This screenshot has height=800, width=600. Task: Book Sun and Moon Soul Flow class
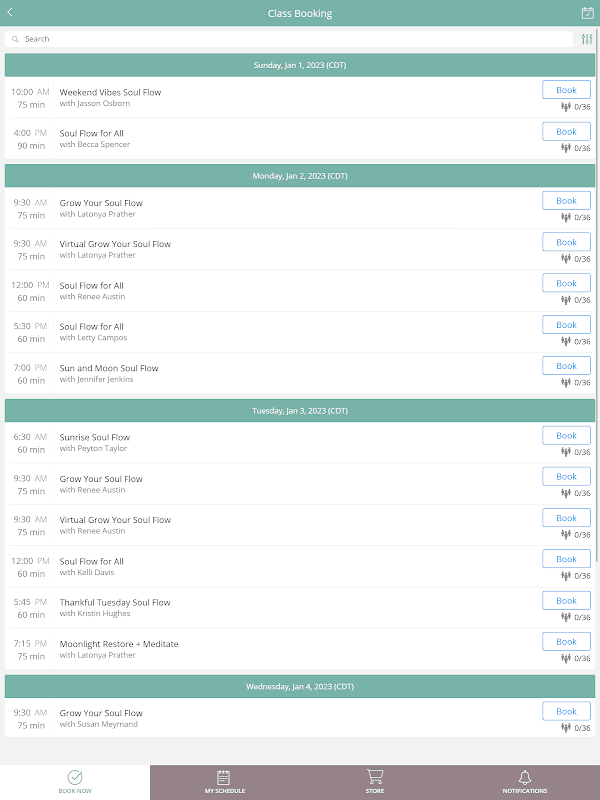coord(566,366)
